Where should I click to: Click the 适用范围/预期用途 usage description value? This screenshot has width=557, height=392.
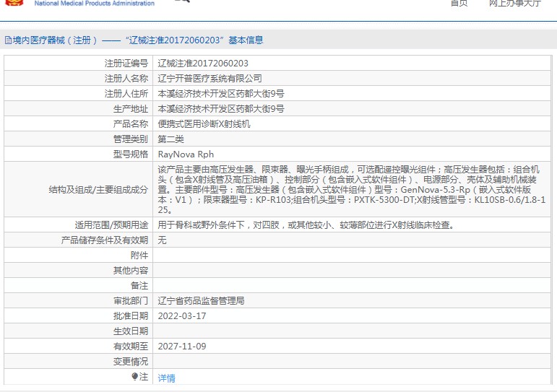[306, 225]
